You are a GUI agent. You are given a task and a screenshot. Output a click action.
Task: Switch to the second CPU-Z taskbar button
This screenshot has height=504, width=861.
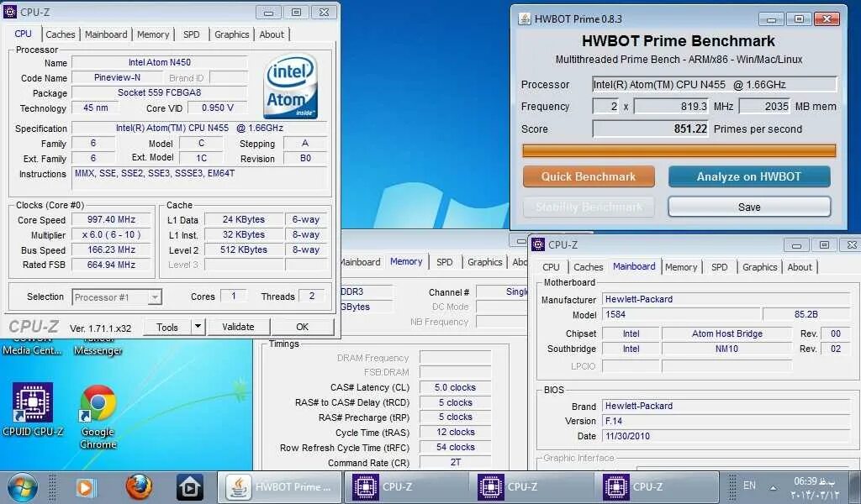(x=531, y=487)
